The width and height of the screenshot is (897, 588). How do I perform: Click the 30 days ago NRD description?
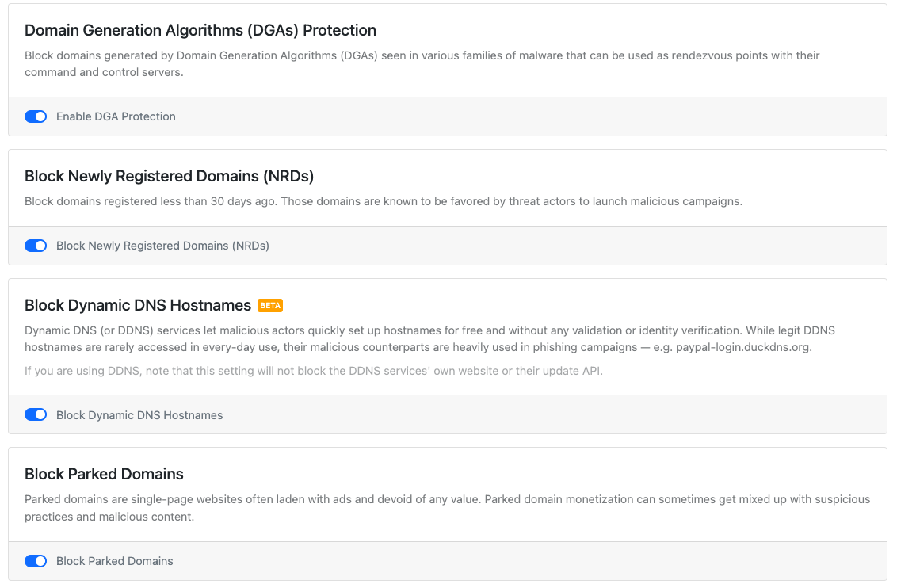(384, 201)
